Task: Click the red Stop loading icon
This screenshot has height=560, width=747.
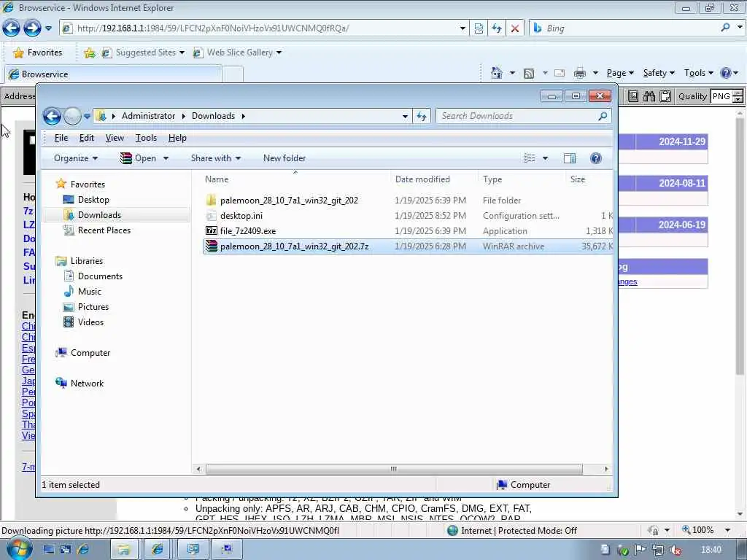Action: pyautogui.click(x=514, y=28)
